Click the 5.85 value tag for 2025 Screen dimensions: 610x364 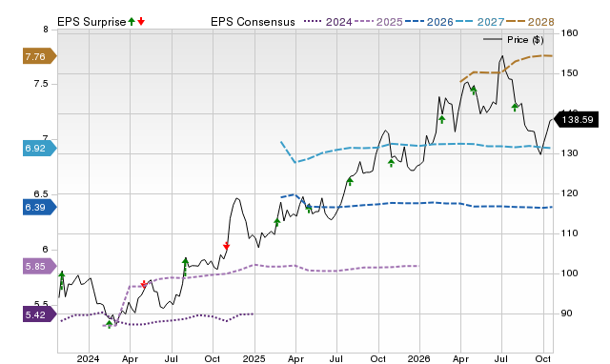(x=40, y=267)
